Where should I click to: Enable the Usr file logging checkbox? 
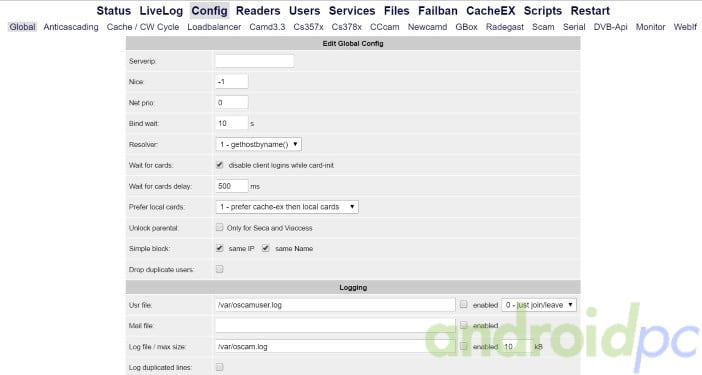pyautogui.click(x=464, y=304)
